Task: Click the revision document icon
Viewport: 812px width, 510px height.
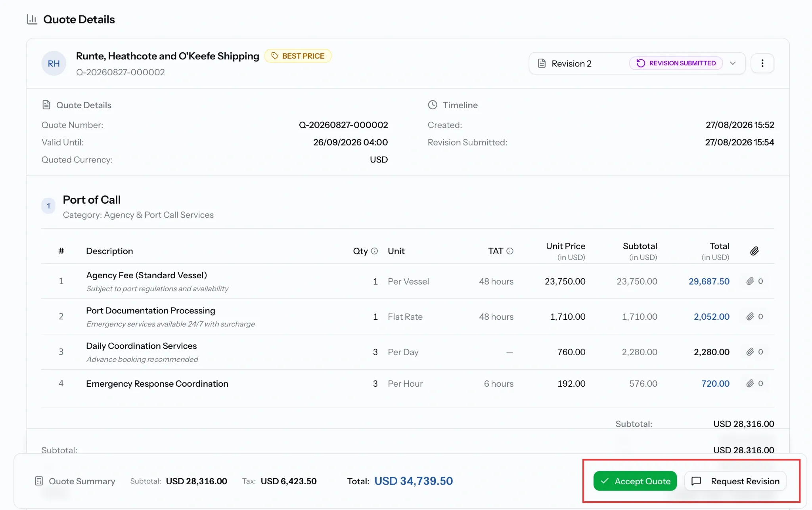Action: coord(542,63)
